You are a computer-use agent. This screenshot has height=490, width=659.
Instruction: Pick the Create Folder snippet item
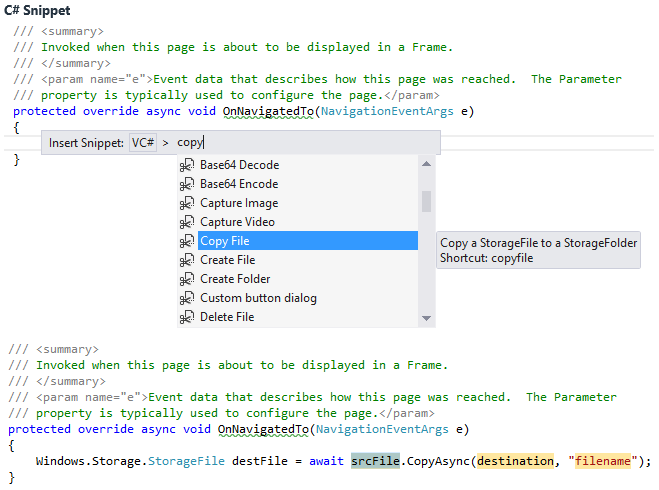[235, 279]
